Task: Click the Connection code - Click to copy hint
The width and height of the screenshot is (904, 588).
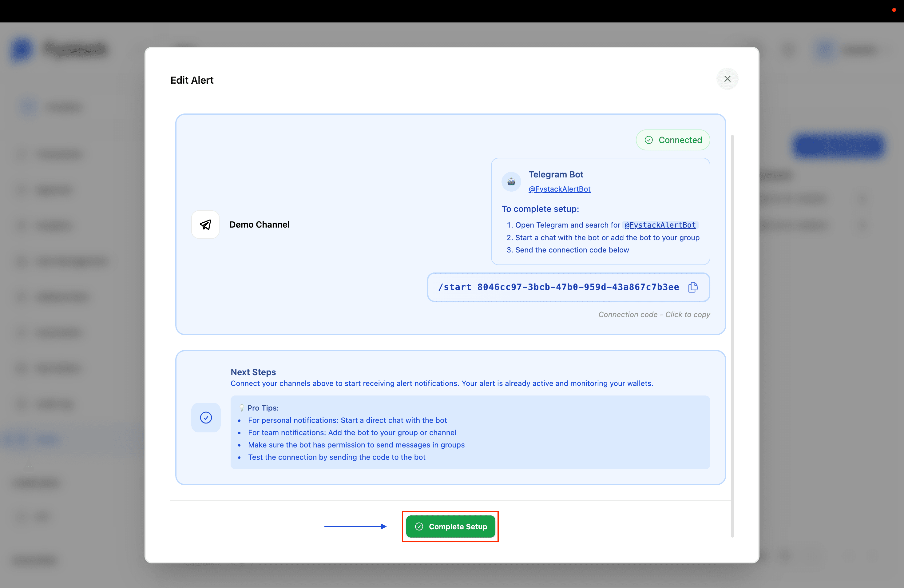Action: (654, 314)
